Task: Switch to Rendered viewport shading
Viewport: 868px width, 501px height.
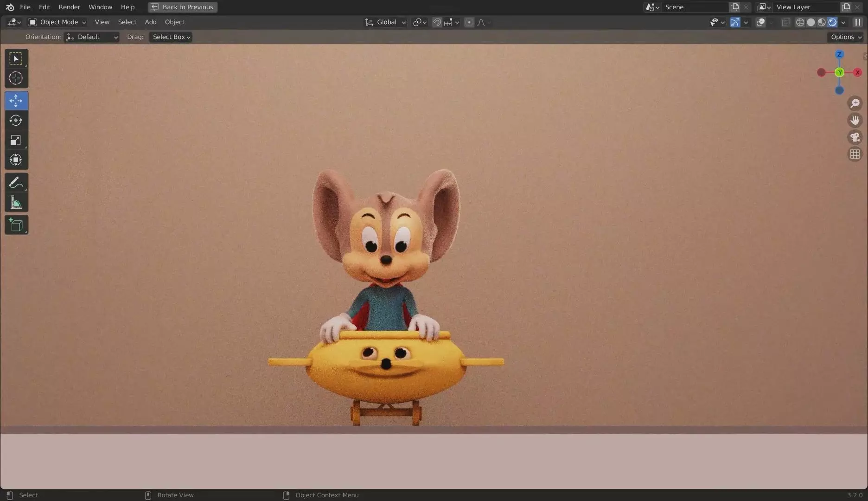Action: [832, 22]
